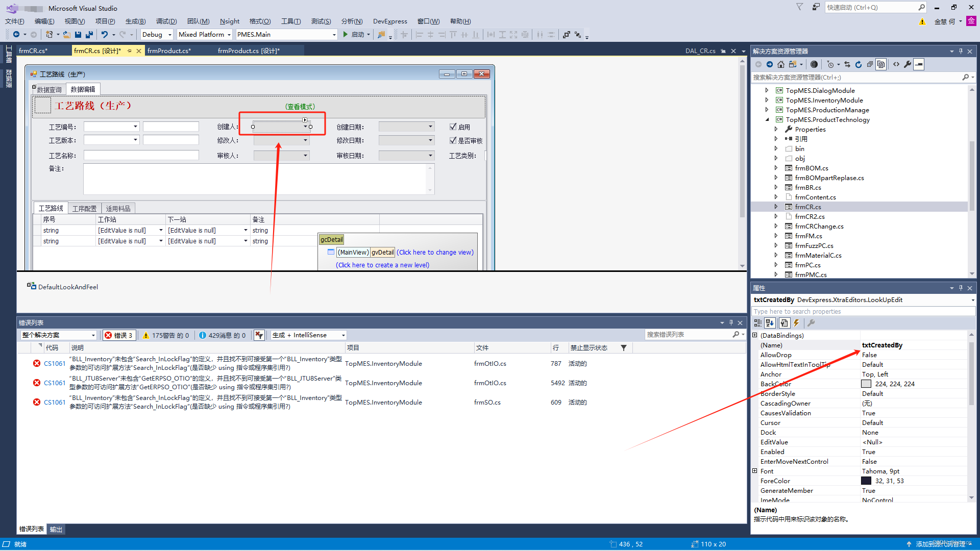Click the Solution Explorer search field

click(x=856, y=78)
